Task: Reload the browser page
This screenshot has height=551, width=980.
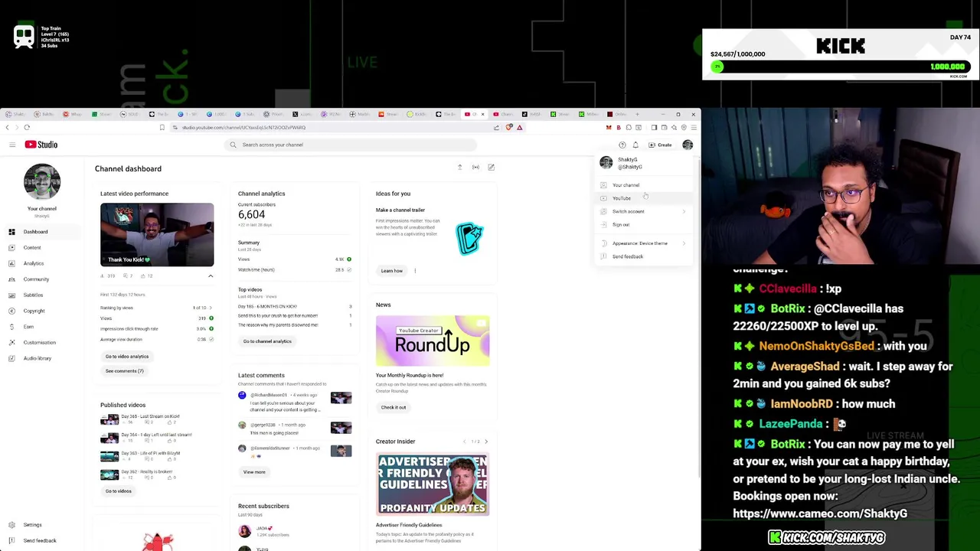Action: (27, 128)
